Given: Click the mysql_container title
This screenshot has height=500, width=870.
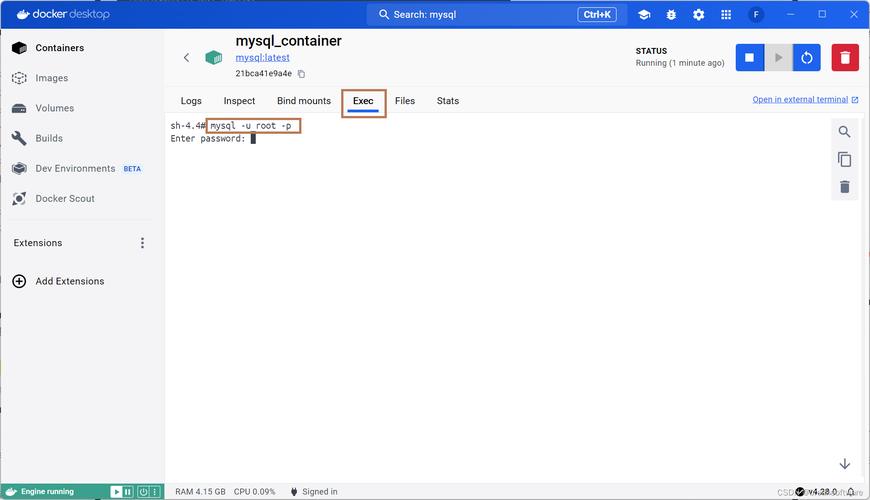Looking at the screenshot, I should (289, 41).
